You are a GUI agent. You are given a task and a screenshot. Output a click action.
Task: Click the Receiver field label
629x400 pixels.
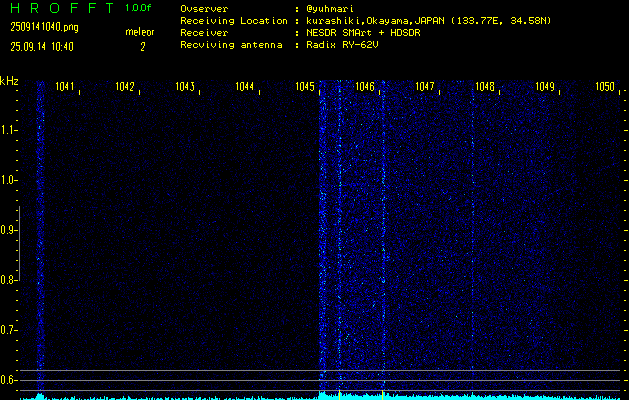[204, 33]
